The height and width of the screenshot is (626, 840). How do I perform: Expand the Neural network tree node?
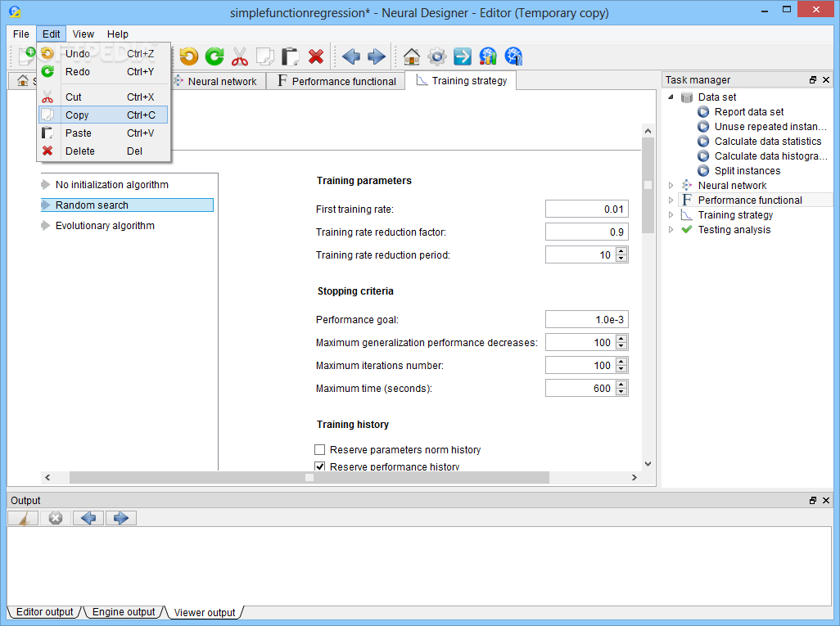(671, 186)
